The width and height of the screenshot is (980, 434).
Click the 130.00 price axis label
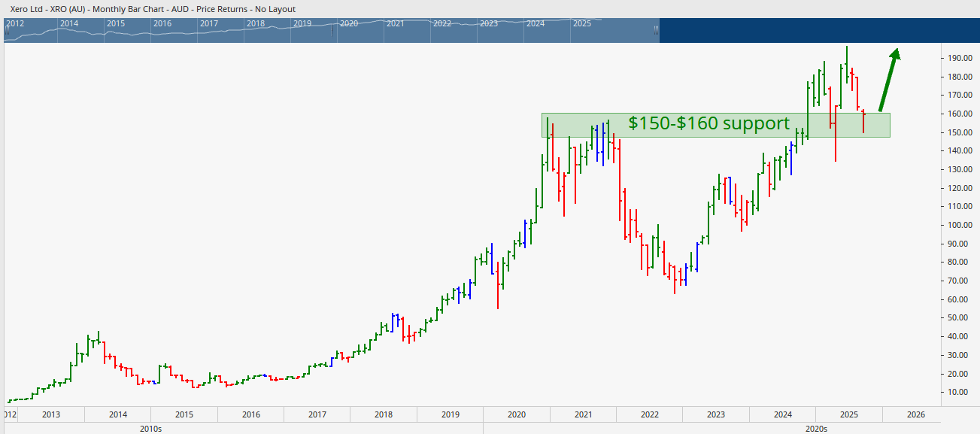[x=960, y=169]
